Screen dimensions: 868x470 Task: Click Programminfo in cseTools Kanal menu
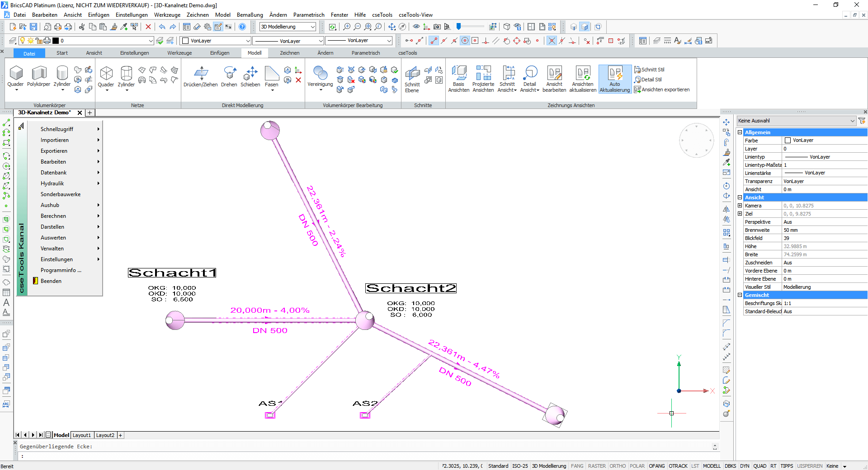click(x=61, y=270)
